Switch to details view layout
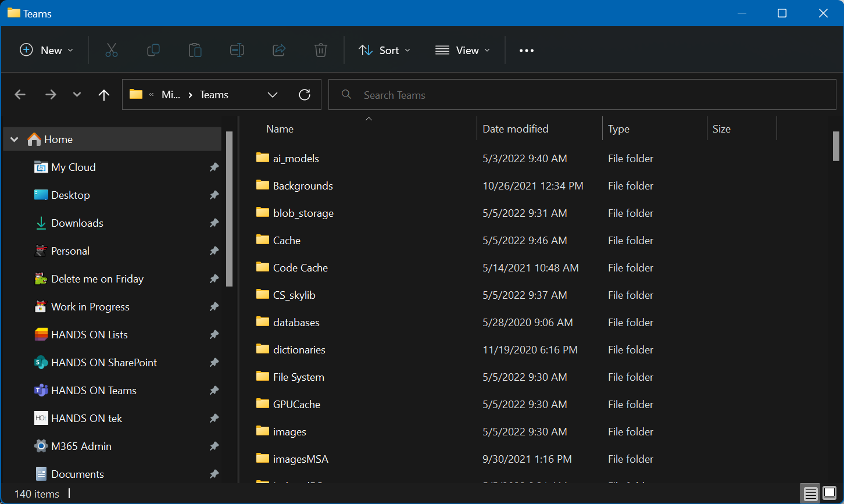 (x=810, y=494)
